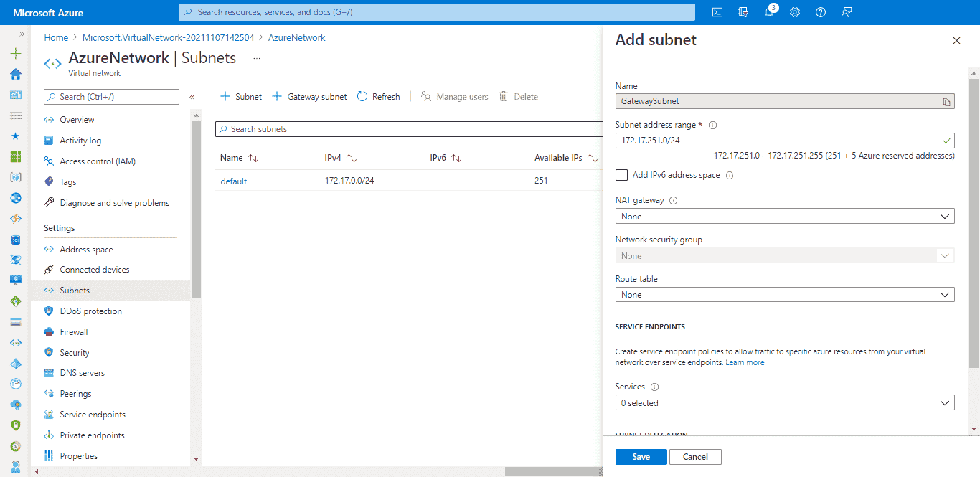980x477 pixels.
Task: Open the NAT gateway dropdown
Action: 785,216
